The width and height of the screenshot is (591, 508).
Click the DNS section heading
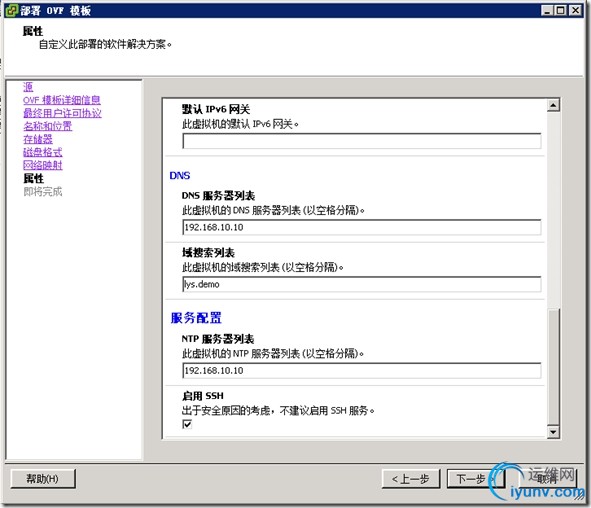[180, 176]
